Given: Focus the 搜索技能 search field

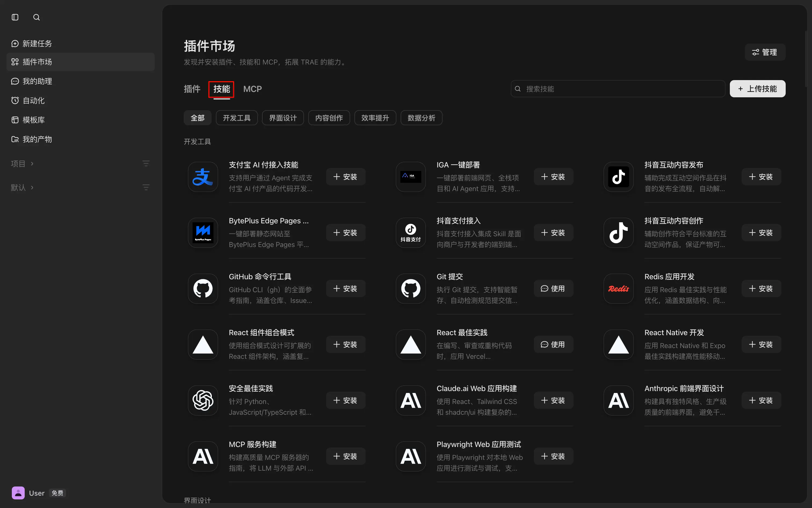Looking at the screenshot, I should pos(617,89).
